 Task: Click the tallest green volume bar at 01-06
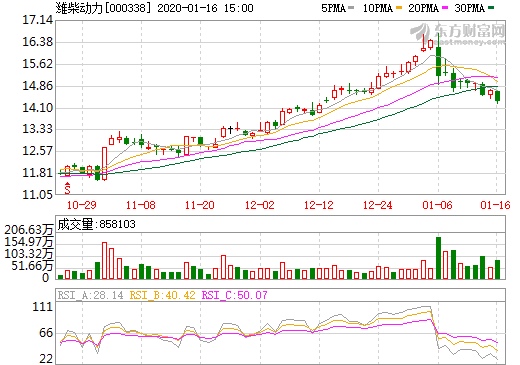pos(438,258)
